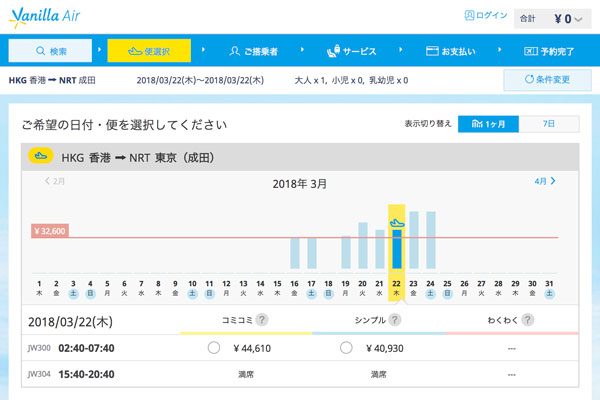The width and height of the screenshot is (600, 400).
Task: Click date 3 土 in the calendar
Action: 73,288
